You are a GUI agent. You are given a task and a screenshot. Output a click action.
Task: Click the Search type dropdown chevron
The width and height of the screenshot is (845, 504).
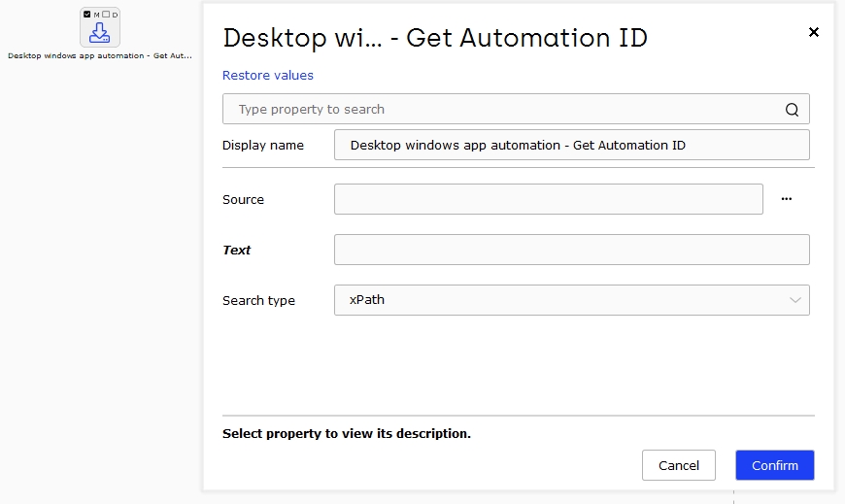pos(794,300)
